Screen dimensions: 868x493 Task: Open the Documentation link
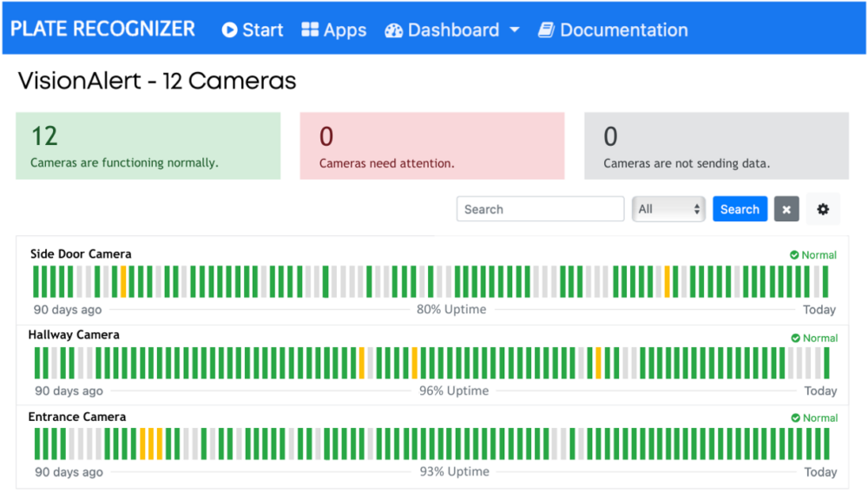point(613,30)
